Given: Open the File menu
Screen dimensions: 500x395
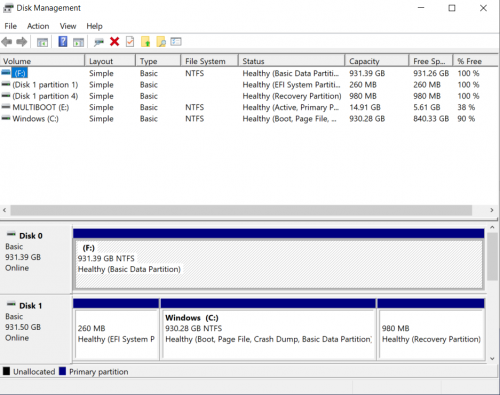Looking at the screenshot, I should [x=10, y=26].
